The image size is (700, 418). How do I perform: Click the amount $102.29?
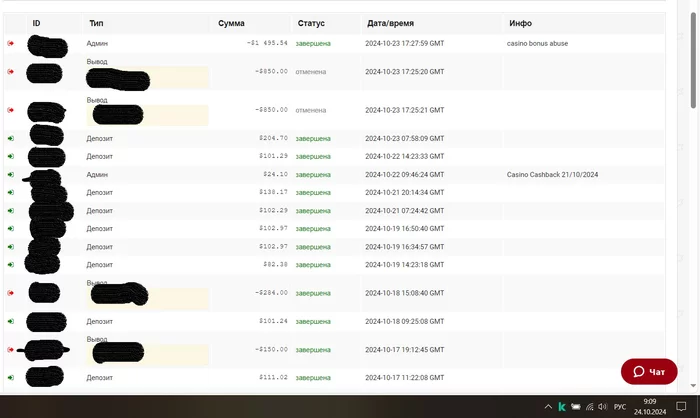pyautogui.click(x=273, y=210)
